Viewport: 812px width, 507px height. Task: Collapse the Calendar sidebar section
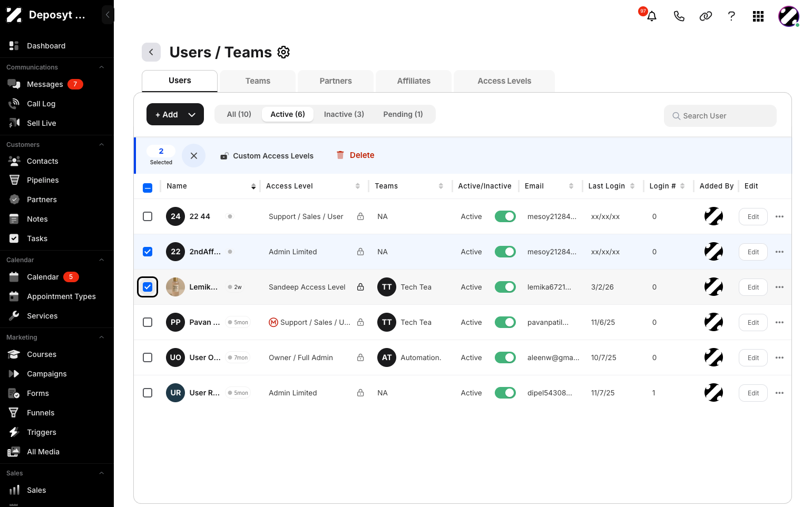click(x=102, y=260)
